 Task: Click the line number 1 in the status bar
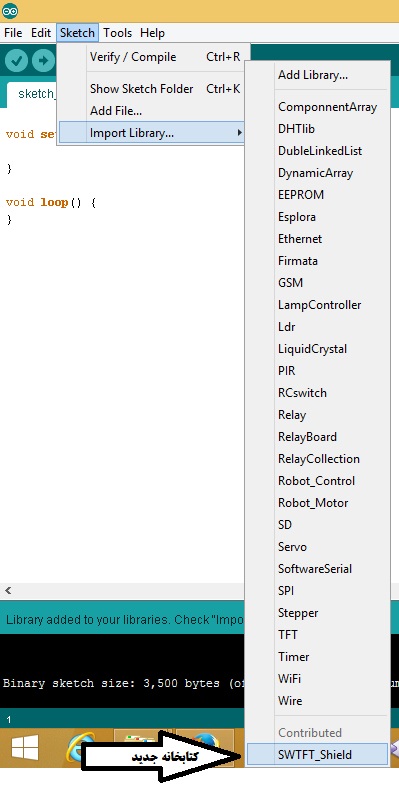pos(9,720)
